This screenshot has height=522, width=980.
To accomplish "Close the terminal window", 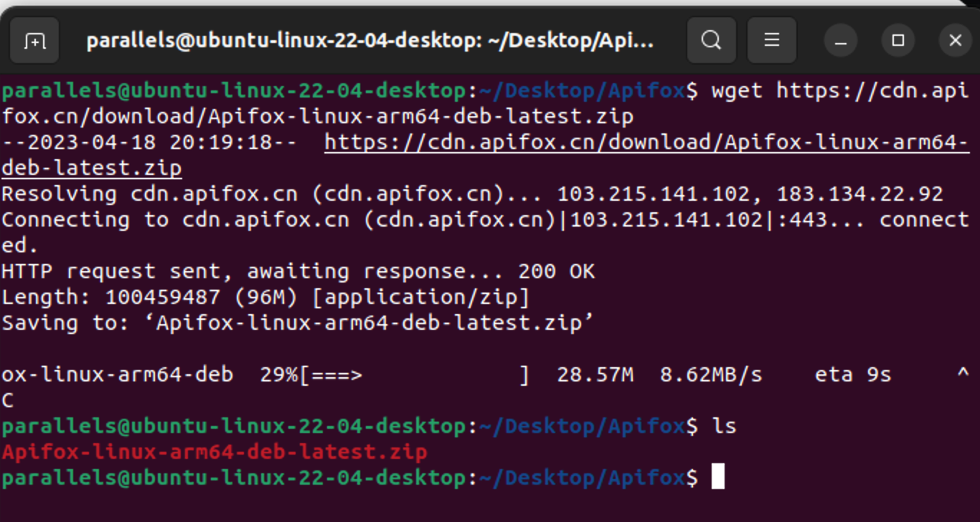I will click(x=955, y=41).
